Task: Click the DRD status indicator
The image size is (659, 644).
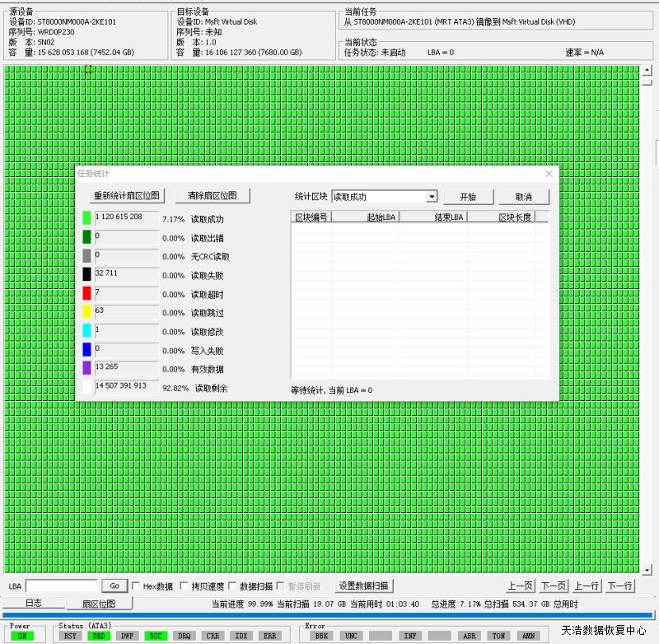Action: click(x=99, y=636)
